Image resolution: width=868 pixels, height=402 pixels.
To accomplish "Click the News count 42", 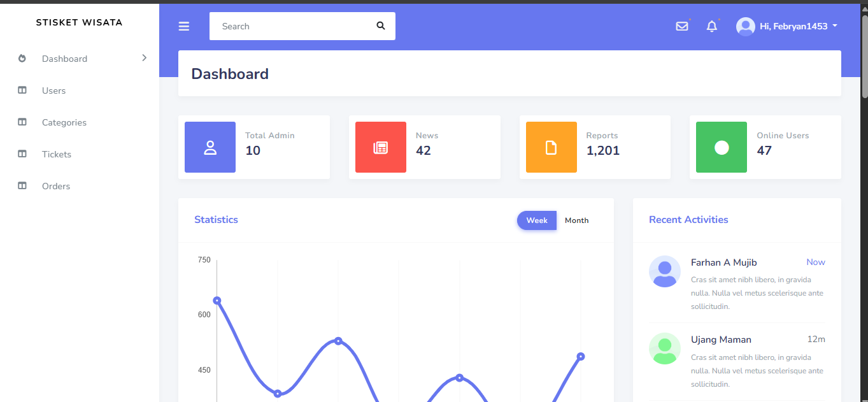I will click(x=423, y=150).
